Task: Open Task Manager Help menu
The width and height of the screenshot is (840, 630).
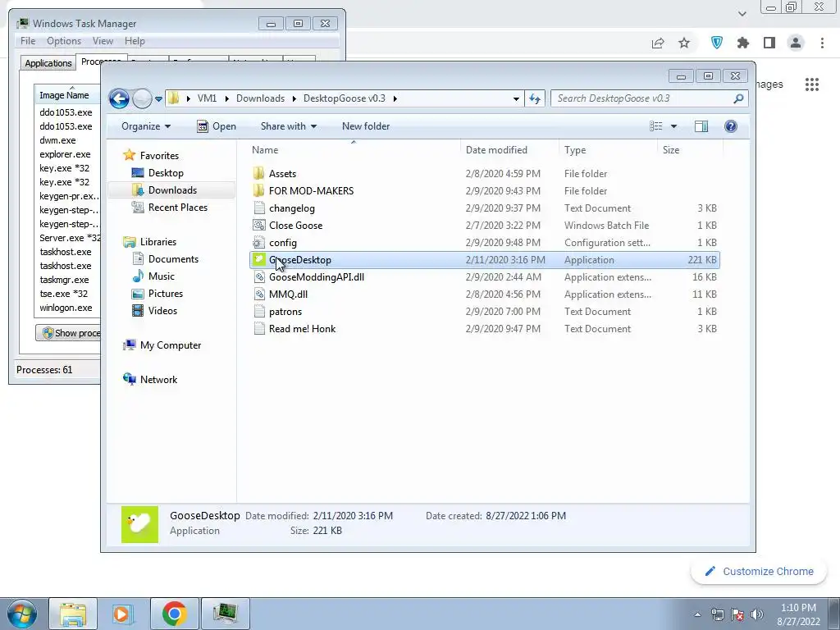Action: pos(135,41)
